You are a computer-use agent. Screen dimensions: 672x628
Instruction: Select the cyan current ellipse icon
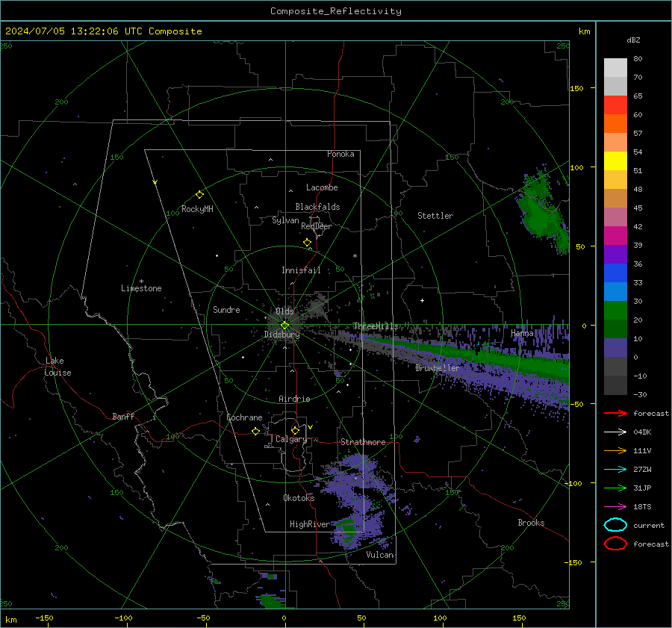(615, 525)
